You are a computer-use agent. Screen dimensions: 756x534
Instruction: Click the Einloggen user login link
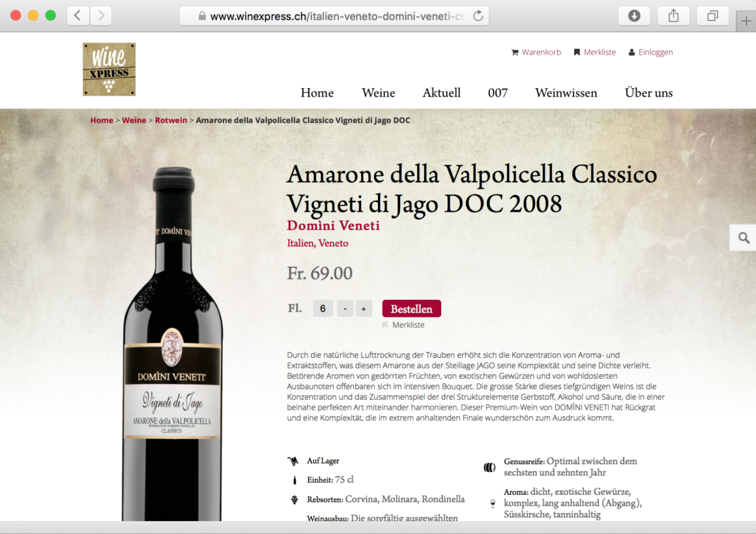(650, 52)
